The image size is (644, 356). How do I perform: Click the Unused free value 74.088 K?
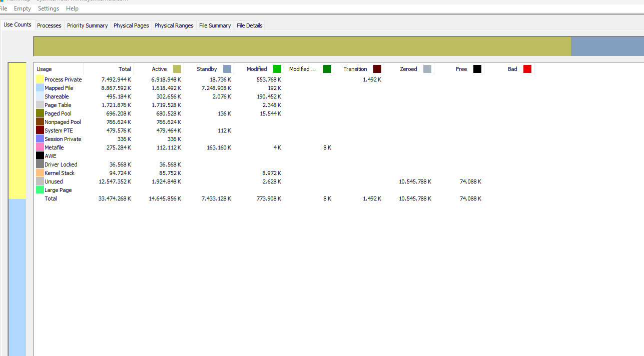[x=471, y=181]
